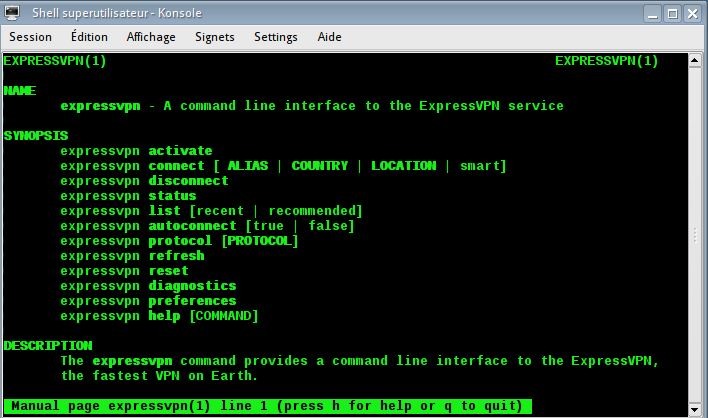Click the 'reset' command text
Viewport: 708px width, 418px height.
click(168, 271)
